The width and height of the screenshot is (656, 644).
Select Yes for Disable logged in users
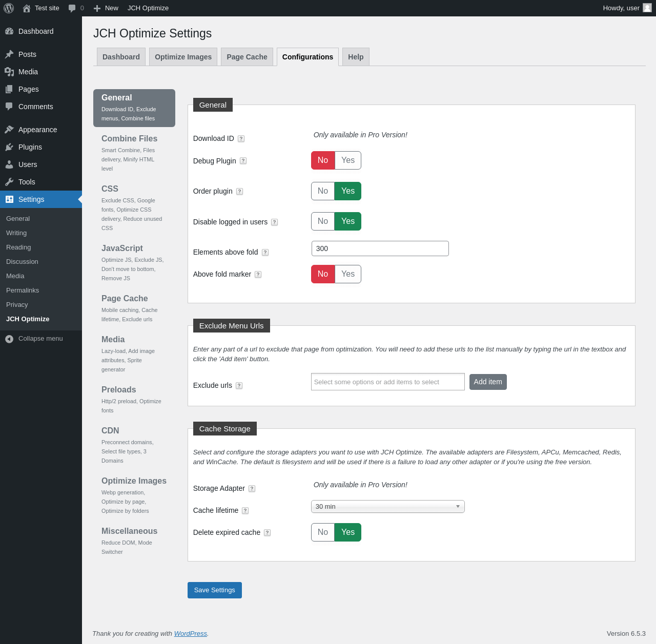[x=348, y=221]
